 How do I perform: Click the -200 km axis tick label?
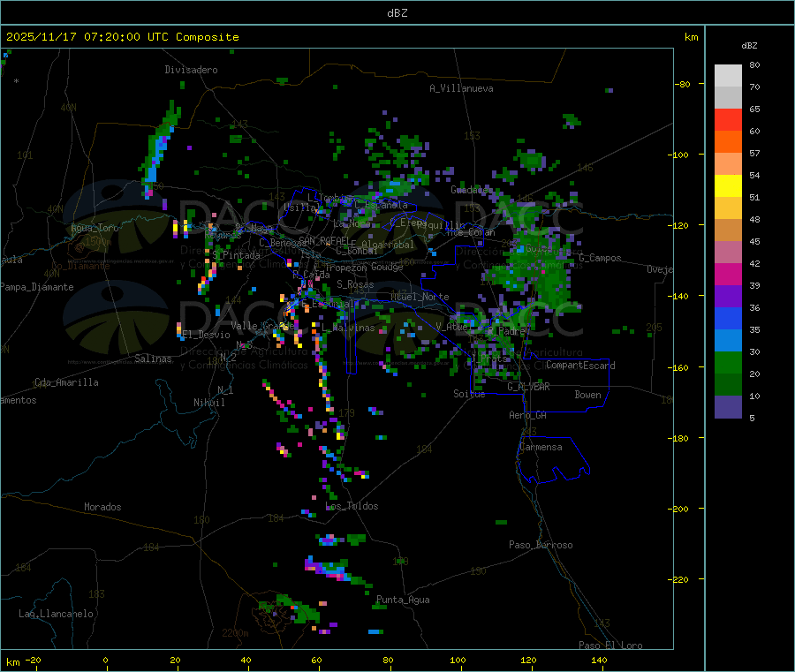tap(680, 509)
